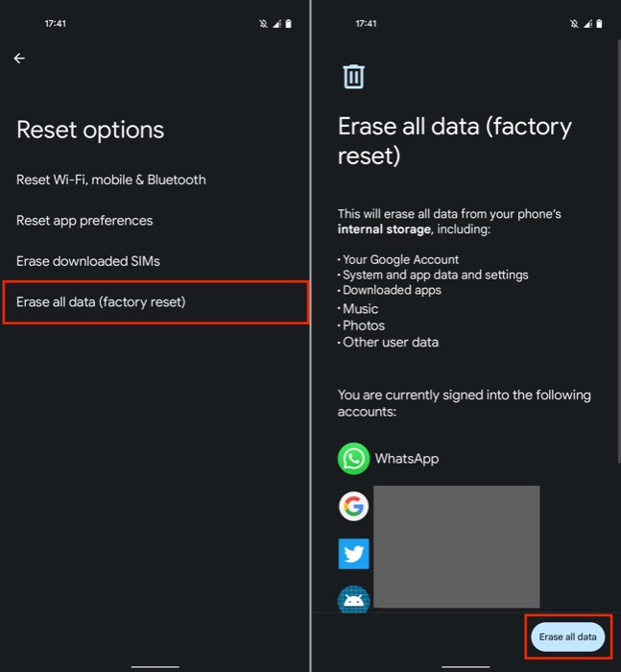Image resolution: width=621 pixels, height=672 pixels.
Task: Select the WhatsApp account icon
Action: point(353,459)
